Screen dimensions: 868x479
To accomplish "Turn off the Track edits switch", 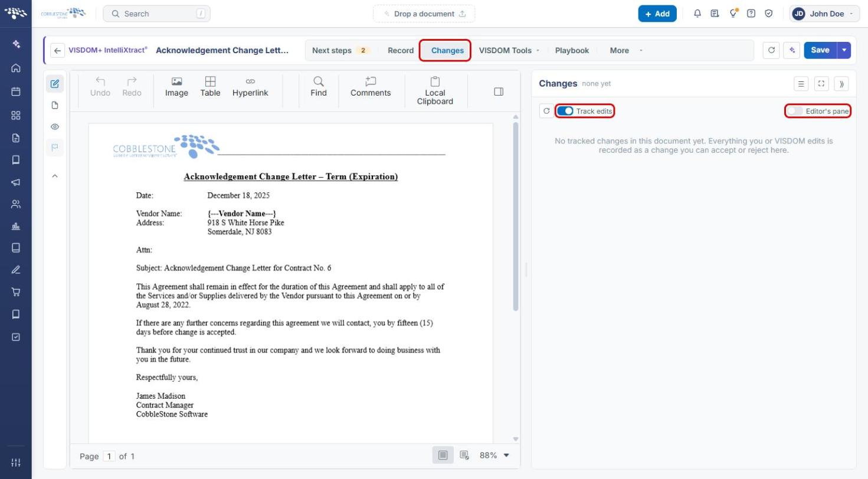I will (x=565, y=111).
